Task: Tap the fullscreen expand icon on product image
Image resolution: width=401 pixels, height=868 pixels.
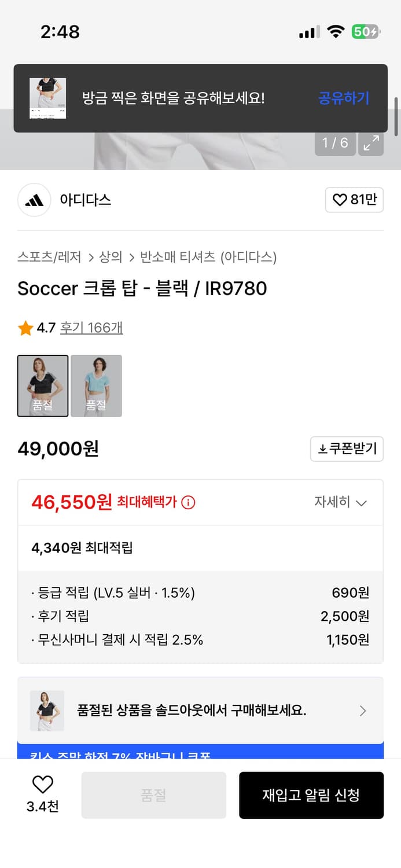Action: 371,142
